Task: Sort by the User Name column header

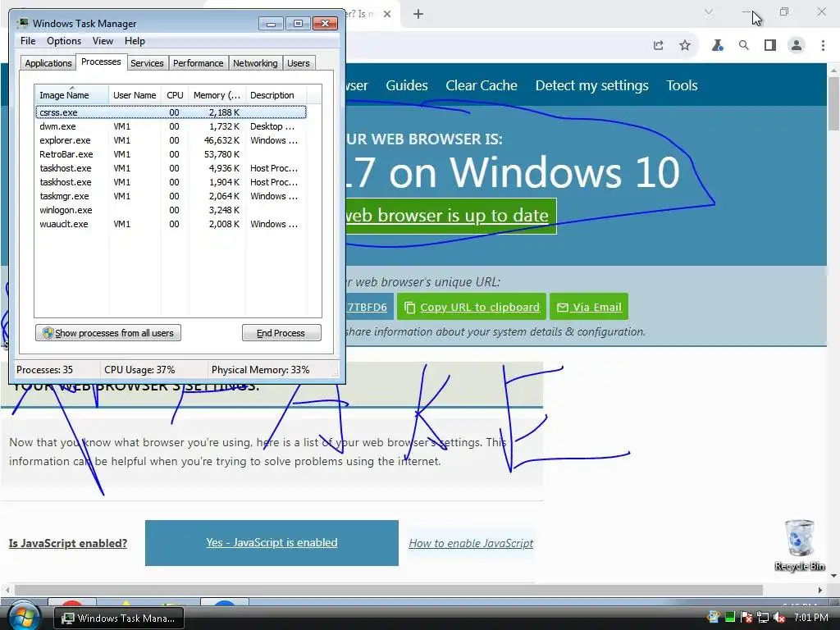Action: click(135, 95)
